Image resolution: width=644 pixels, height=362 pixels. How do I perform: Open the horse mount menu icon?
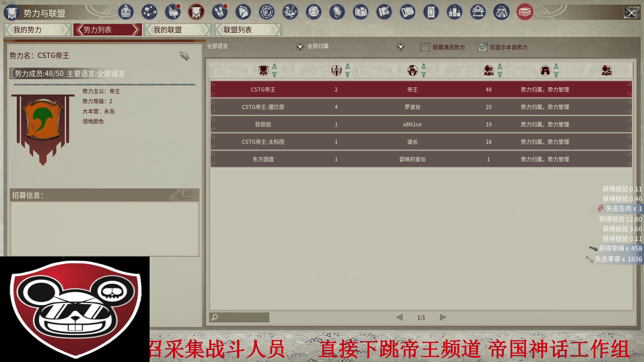(x=243, y=12)
